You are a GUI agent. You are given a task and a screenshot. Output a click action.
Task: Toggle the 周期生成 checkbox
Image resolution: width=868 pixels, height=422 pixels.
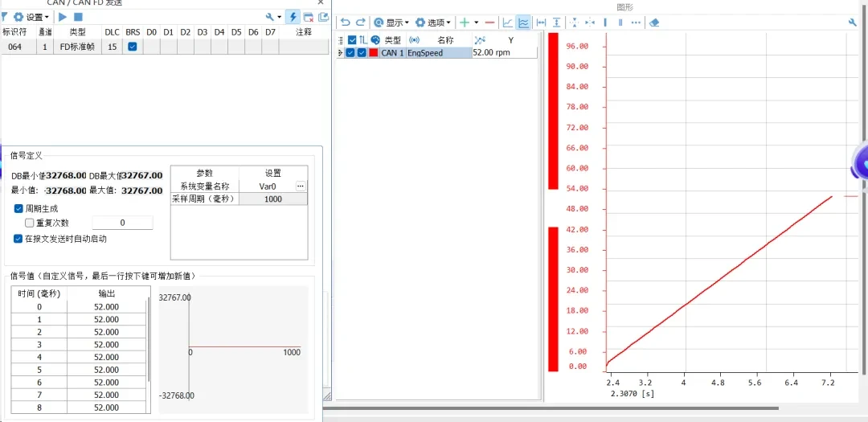click(18, 209)
